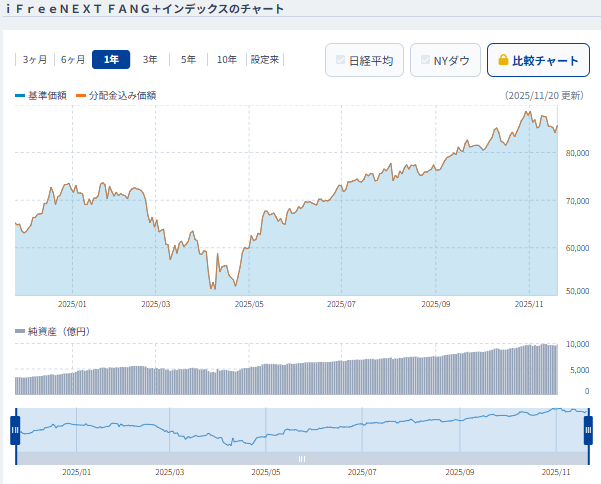Click the gray 純資産 legend marker

tap(20, 331)
